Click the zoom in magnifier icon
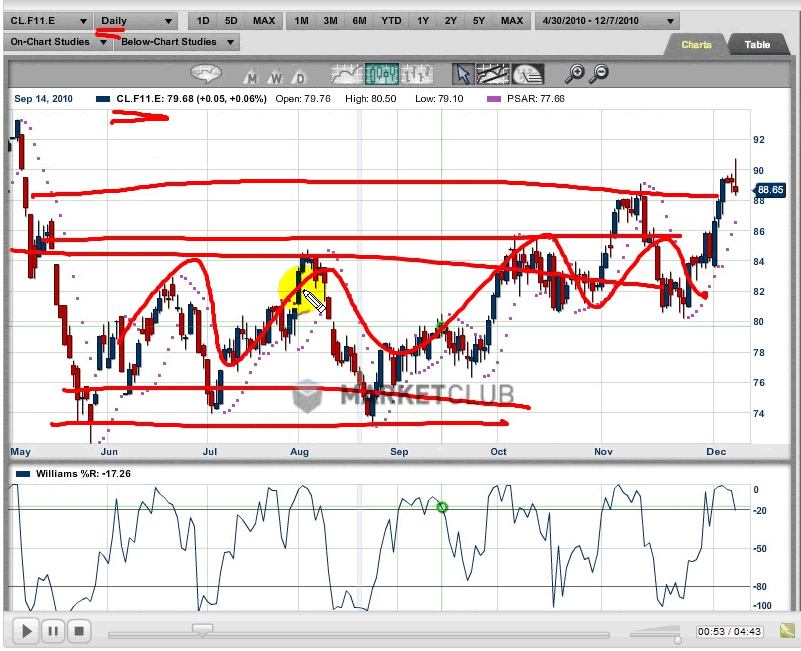This screenshot has width=801, height=651. point(575,73)
